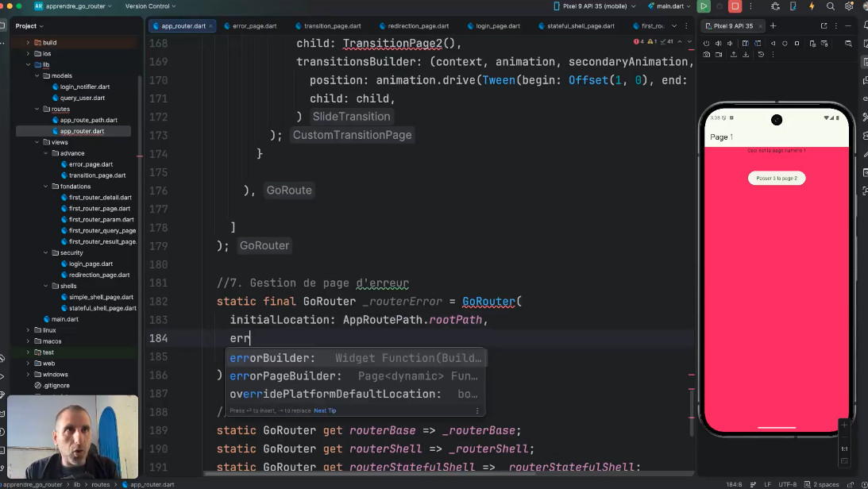
Task: Expand the build folder in project tree
Action: coord(28,42)
